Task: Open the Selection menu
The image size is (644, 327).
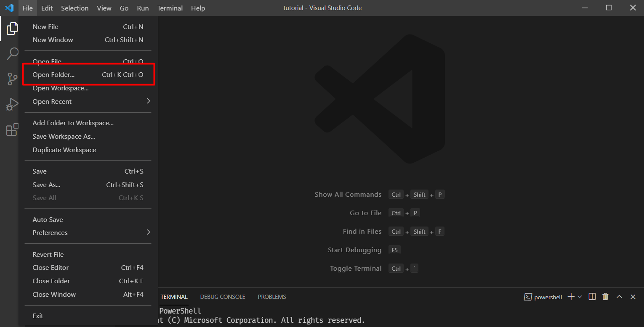Action: [75, 8]
